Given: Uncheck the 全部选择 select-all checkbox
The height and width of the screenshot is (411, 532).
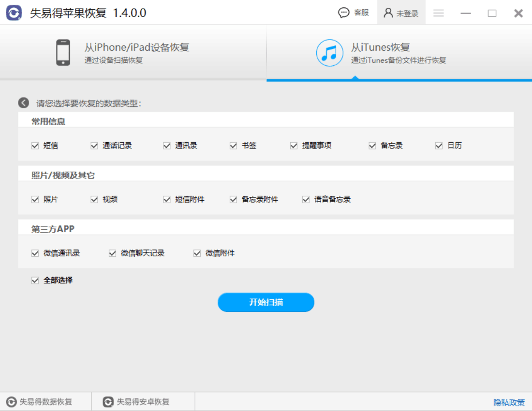Looking at the screenshot, I should pos(35,280).
